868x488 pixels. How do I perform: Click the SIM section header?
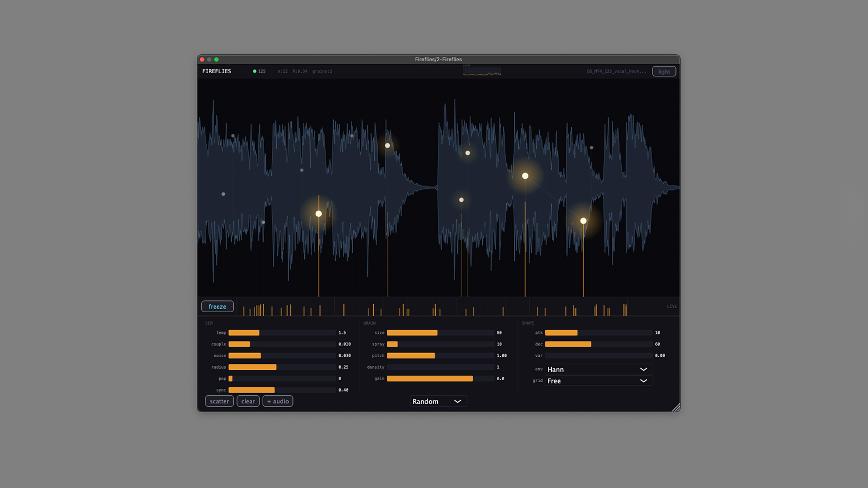click(x=209, y=323)
